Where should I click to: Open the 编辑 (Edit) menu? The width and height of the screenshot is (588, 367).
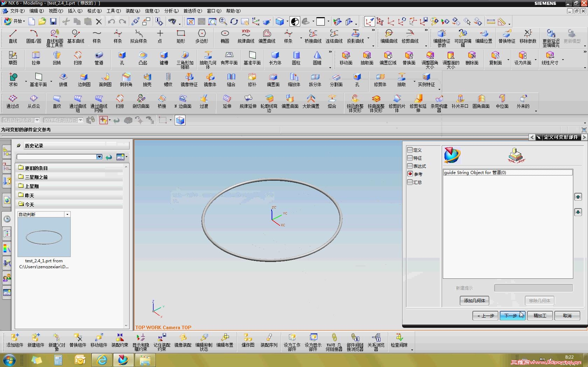point(36,11)
